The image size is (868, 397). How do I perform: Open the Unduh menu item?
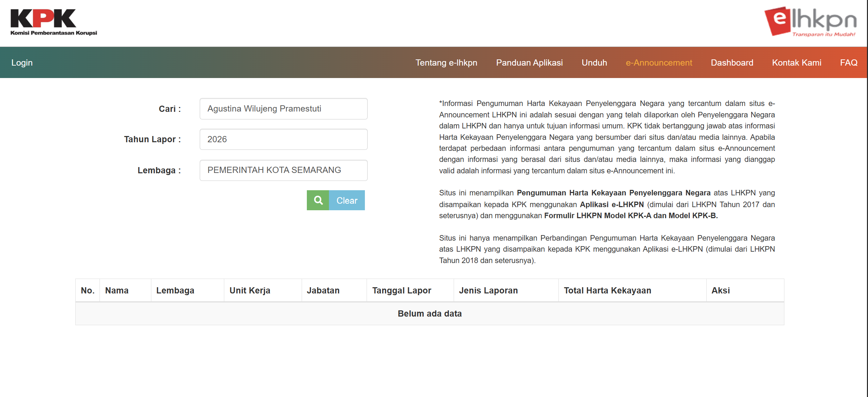click(594, 62)
